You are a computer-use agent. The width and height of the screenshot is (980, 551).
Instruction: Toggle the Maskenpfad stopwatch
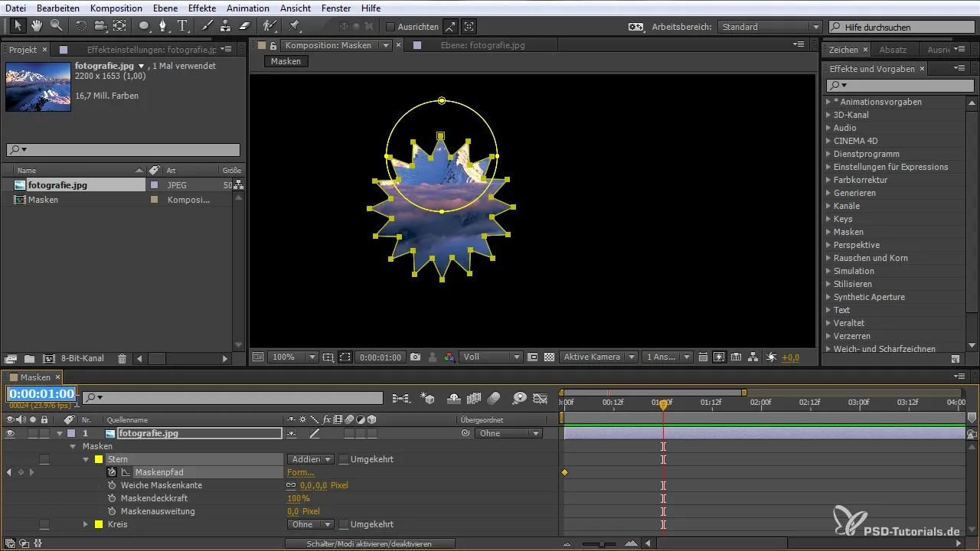112,472
